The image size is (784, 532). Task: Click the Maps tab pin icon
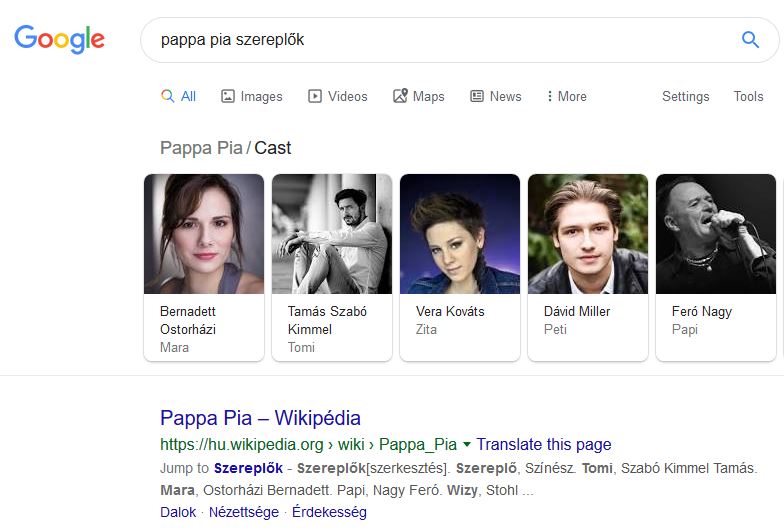(400, 96)
